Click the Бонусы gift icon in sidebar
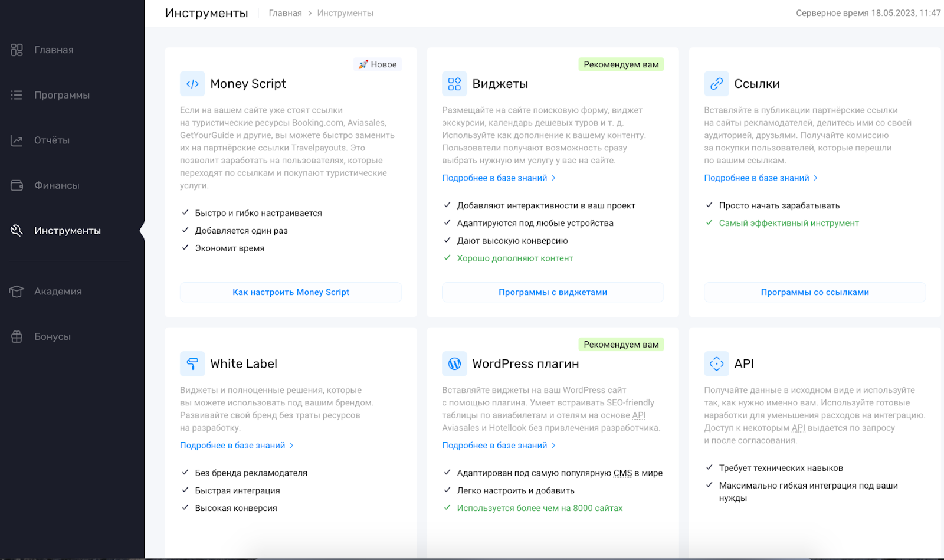Image resolution: width=944 pixels, height=560 pixels. click(x=17, y=336)
